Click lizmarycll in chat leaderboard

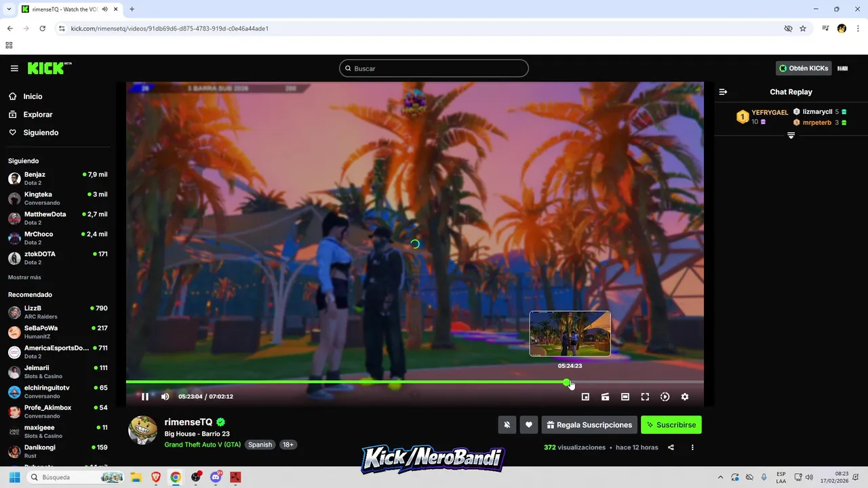(817, 112)
